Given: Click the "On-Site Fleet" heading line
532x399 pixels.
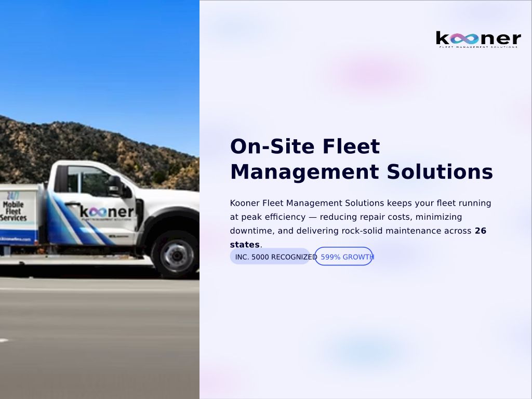Looking at the screenshot, I should (x=305, y=147).
